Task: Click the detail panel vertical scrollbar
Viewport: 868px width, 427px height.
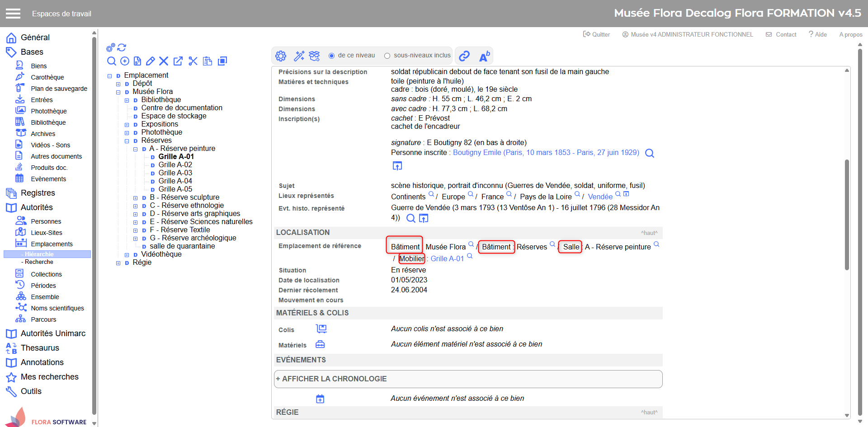Action: [847, 215]
